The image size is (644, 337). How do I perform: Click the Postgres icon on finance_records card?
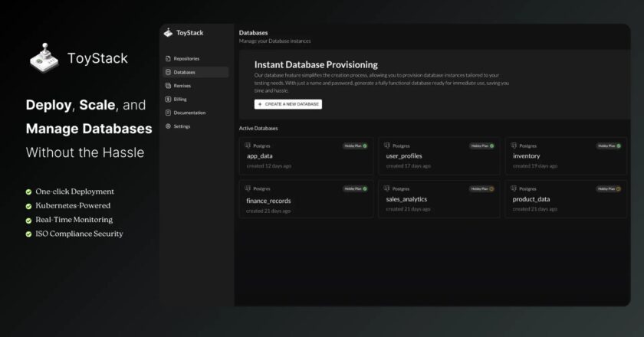[x=248, y=188]
